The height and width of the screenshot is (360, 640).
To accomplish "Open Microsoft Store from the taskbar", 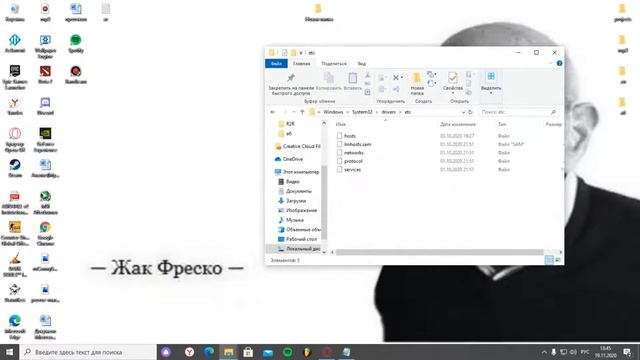I will coord(248,352).
